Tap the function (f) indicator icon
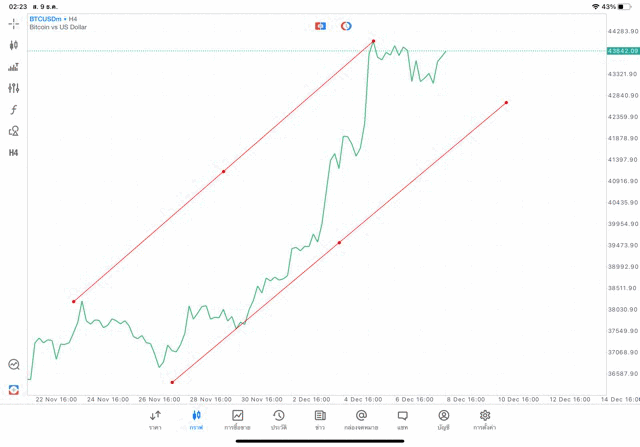This screenshot has height=447, width=640. pyautogui.click(x=14, y=109)
